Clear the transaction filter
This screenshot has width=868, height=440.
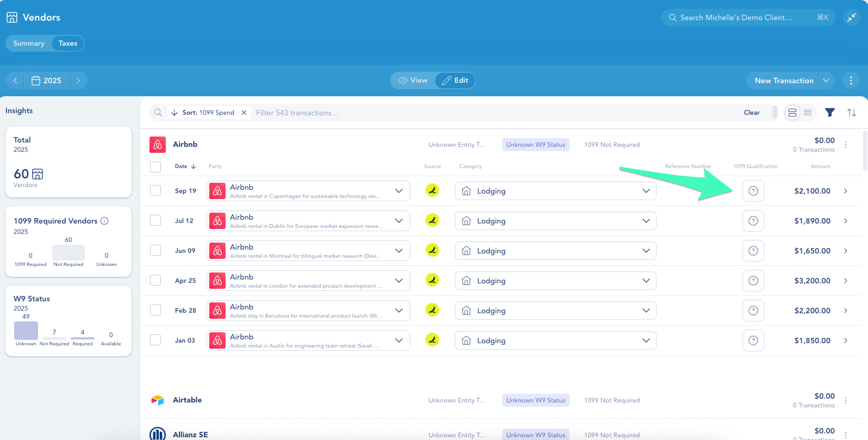(x=752, y=113)
